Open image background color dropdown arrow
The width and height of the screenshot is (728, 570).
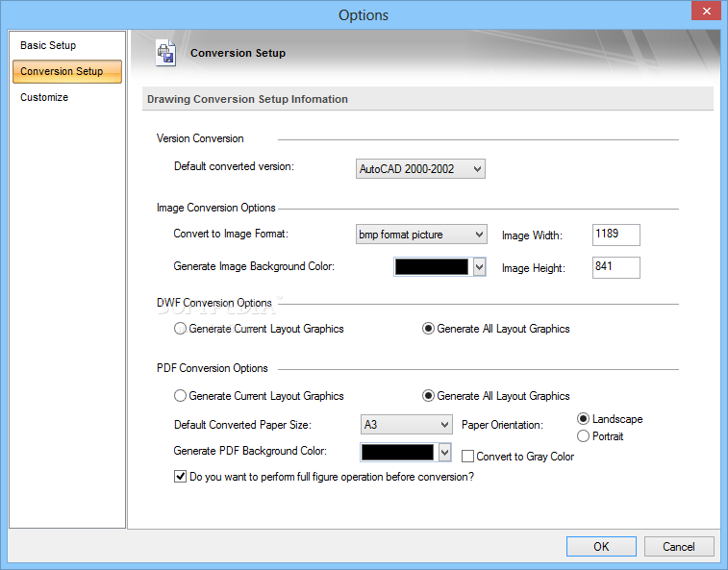pyautogui.click(x=480, y=267)
